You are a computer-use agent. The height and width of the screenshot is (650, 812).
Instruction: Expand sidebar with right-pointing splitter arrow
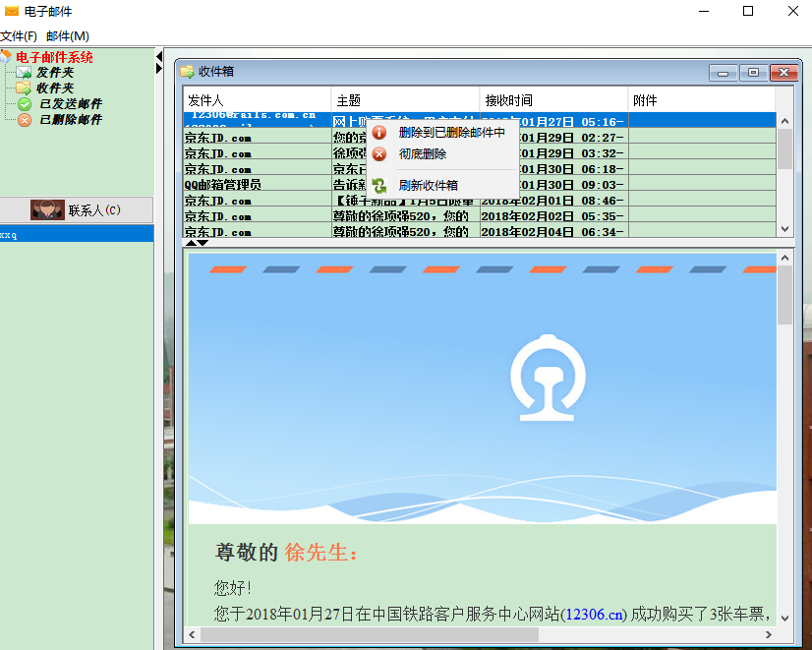(x=159, y=69)
